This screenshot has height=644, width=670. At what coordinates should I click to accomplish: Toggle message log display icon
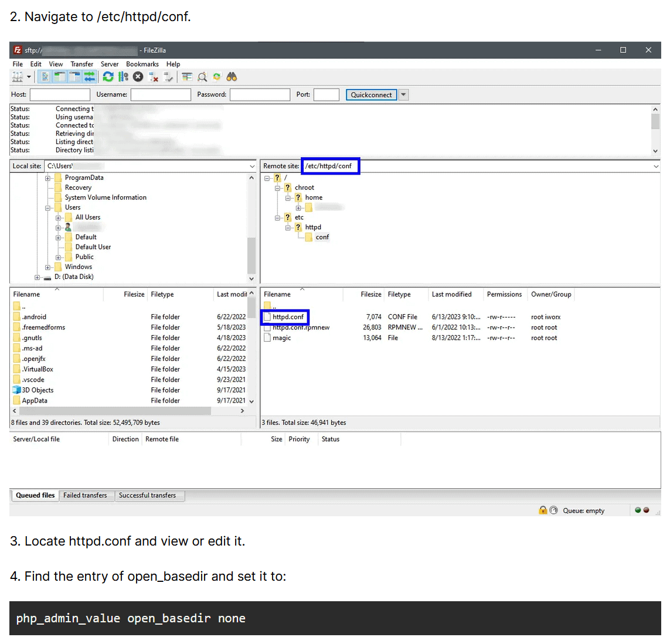[x=45, y=77]
